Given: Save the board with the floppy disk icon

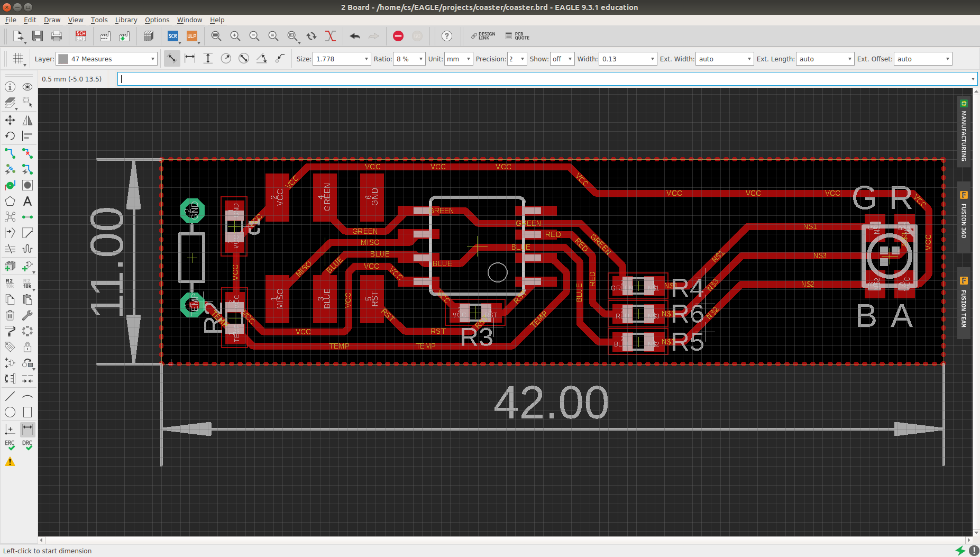Looking at the screenshot, I should click(x=38, y=36).
